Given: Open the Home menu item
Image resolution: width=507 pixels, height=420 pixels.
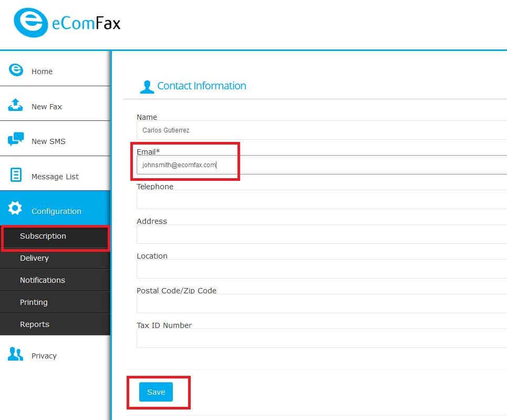Looking at the screenshot, I should 55,69.
